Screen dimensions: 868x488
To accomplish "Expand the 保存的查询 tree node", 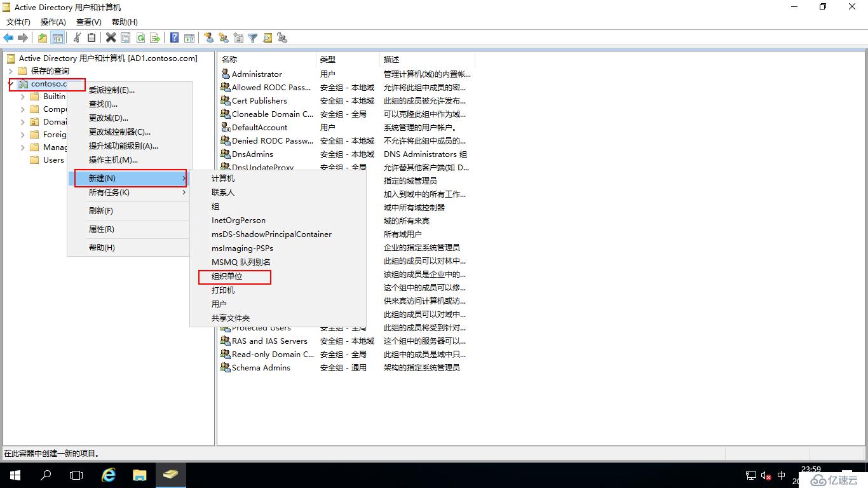I will coord(11,71).
